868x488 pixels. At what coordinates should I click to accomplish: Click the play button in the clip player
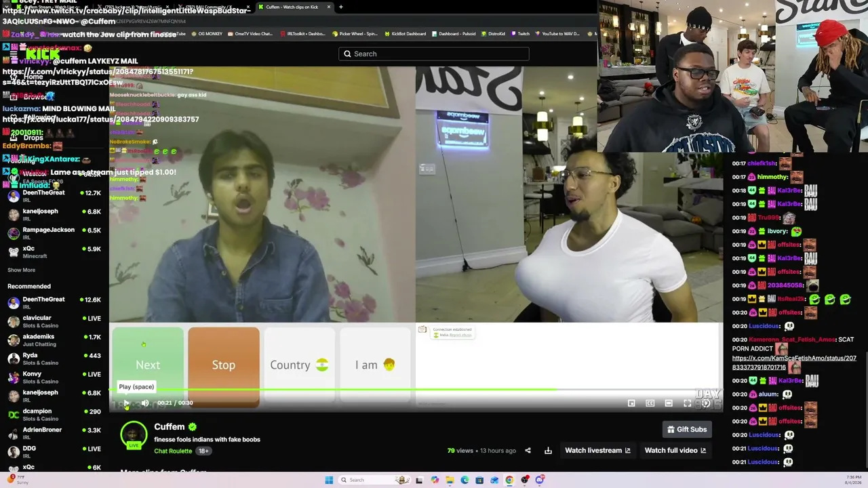pos(126,403)
